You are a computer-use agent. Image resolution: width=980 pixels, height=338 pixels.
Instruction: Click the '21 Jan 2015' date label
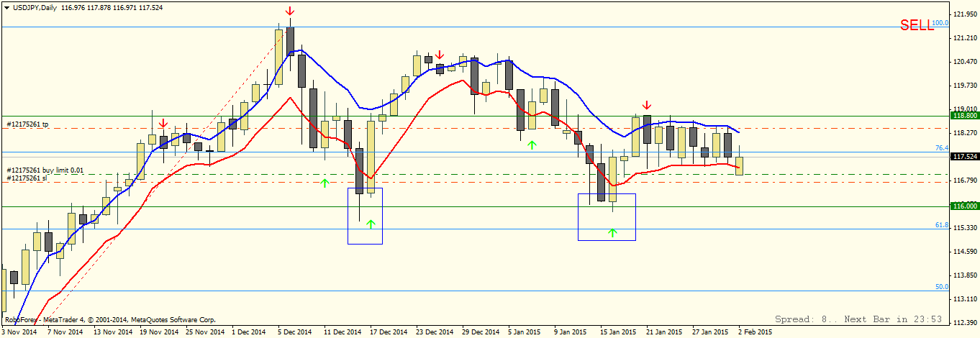pyautogui.click(x=664, y=332)
